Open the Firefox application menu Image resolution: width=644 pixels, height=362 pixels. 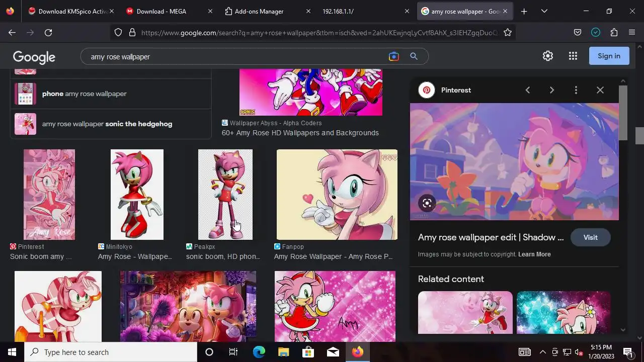point(632,33)
